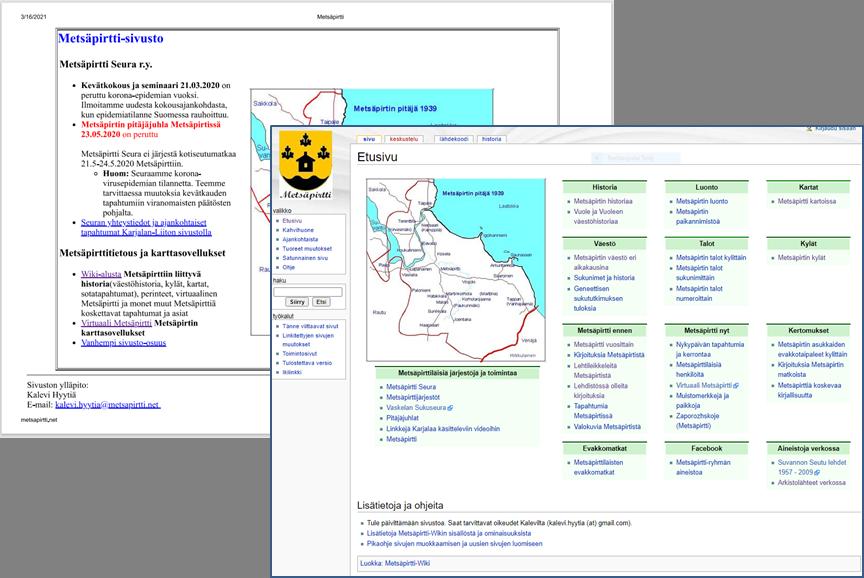The image size is (864, 578).
Task: Open Tuoreet muutokset in the sidebar
Action: pos(307,249)
